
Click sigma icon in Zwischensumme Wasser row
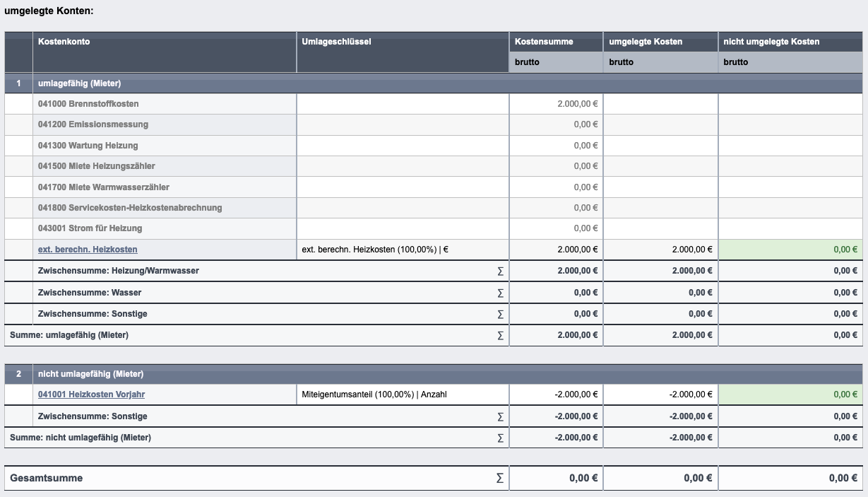tap(501, 293)
